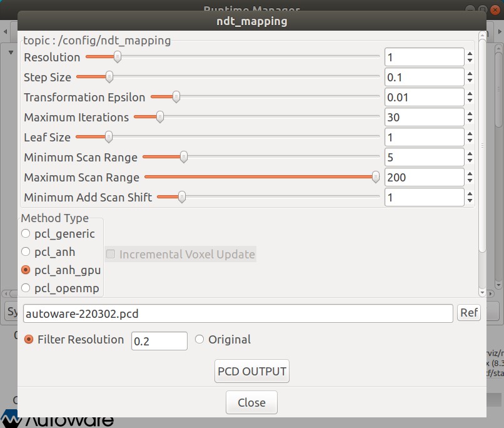Image resolution: width=504 pixels, height=428 pixels.
Task: Increase Minimum Scan Range with up arrow
Action: [470, 154]
